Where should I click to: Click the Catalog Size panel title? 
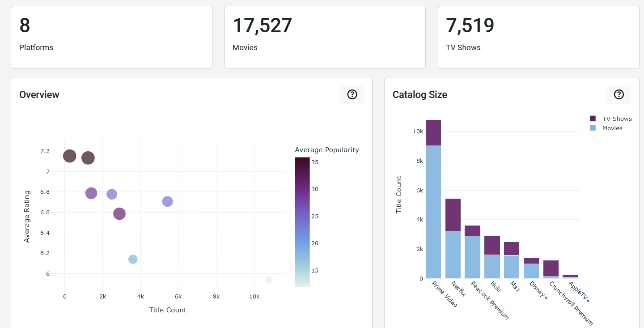[419, 94]
